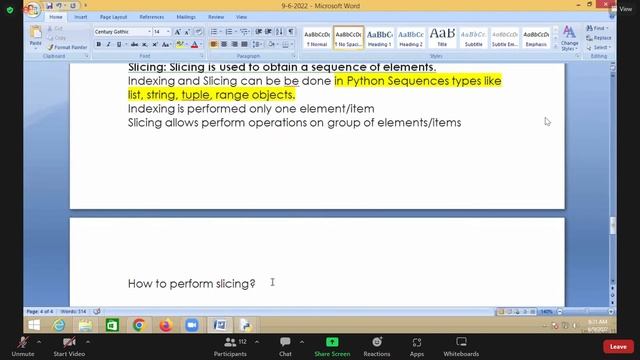Open the Zoom Chat panel
This screenshot has width=640, height=360.
click(x=285, y=346)
